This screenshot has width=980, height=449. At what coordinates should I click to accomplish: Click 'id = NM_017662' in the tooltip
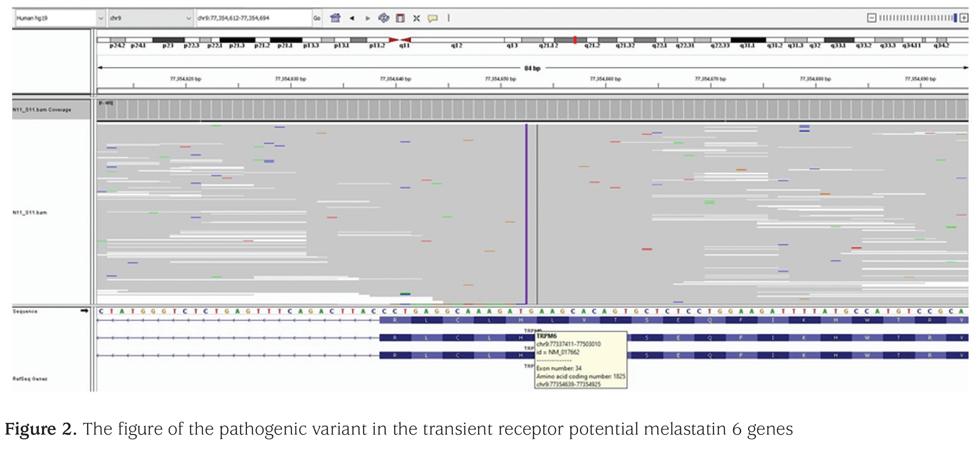coord(558,352)
